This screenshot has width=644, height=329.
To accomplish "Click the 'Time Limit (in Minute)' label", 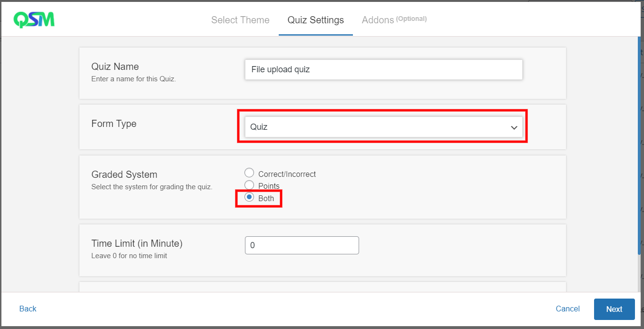I will tap(137, 243).
